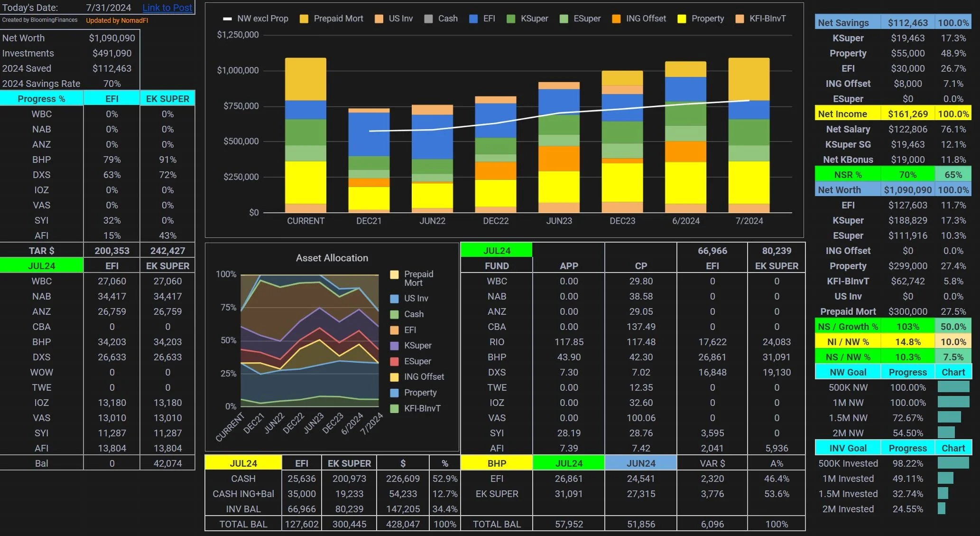The height and width of the screenshot is (536, 980).
Task: Click the ESuper red swatch in Asset Allocation legend
Action: [394, 361]
